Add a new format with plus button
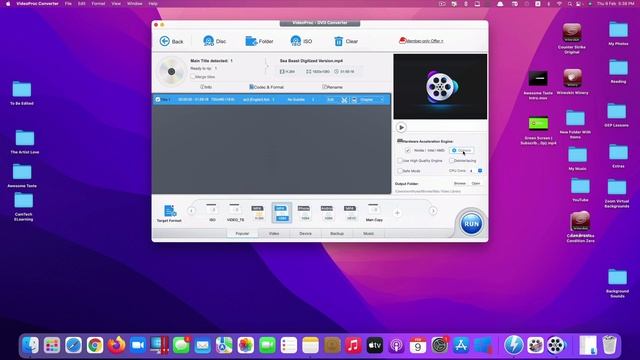 pyautogui.click(x=397, y=213)
